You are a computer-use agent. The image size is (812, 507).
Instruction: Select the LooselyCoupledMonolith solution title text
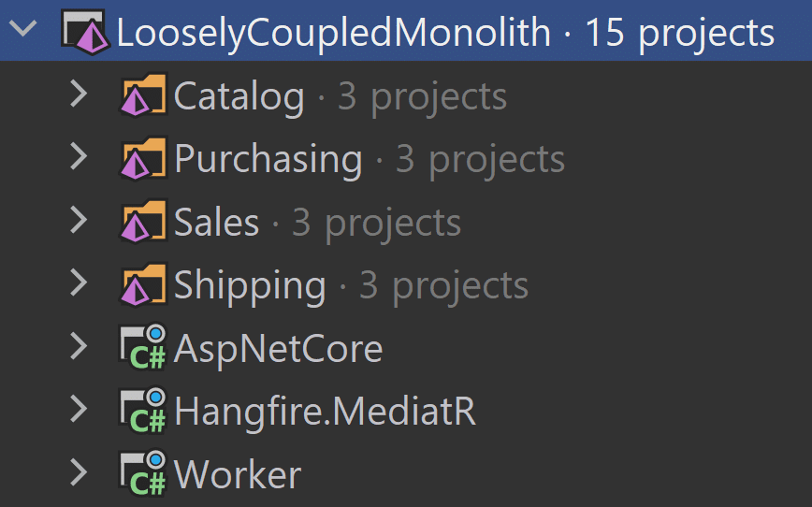pos(333,34)
